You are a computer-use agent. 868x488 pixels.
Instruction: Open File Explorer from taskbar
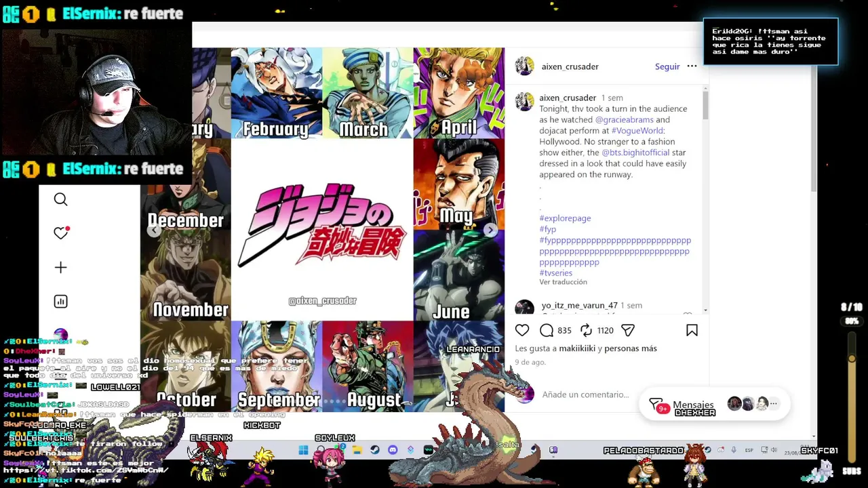tap(357, 450)
